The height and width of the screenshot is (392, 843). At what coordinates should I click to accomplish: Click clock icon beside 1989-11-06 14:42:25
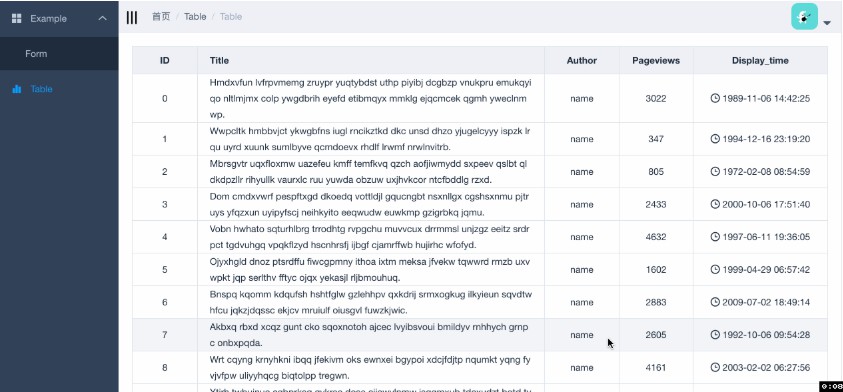point(715,98)
